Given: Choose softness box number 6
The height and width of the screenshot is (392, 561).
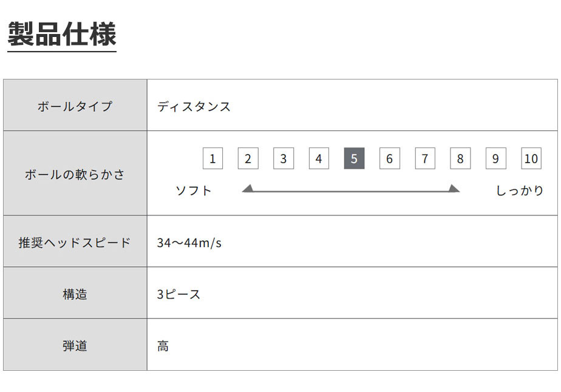Looking at the screenshot, I should click(390, 158).
